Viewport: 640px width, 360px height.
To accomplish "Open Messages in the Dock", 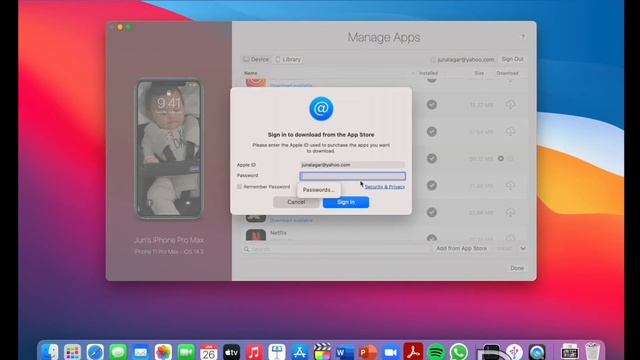I will click(118, 352).
